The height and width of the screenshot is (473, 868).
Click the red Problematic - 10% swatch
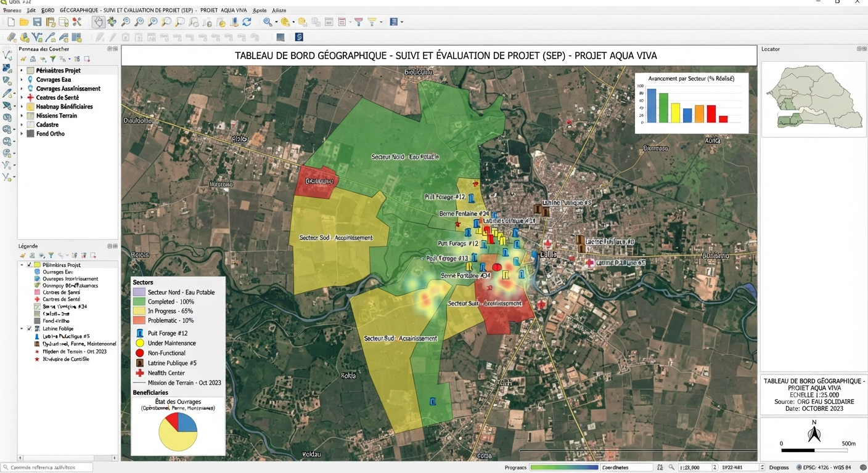(139, 320)
